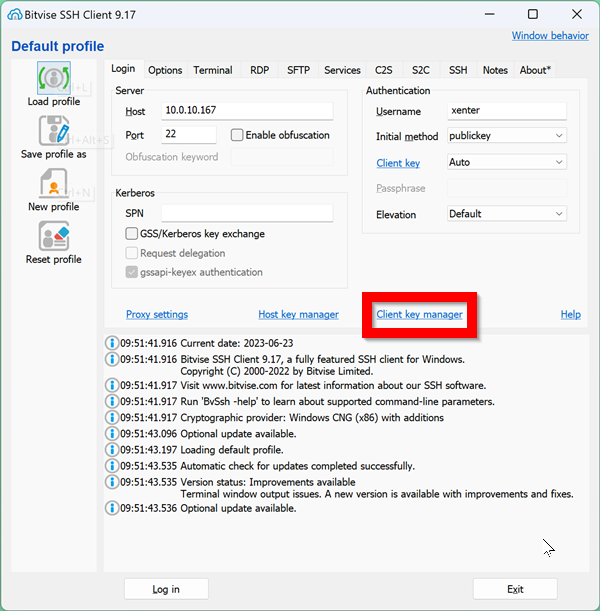This screenshot has height=611, width=600.
Task: Click the New profile icon
Action: [x=53, y=184]
